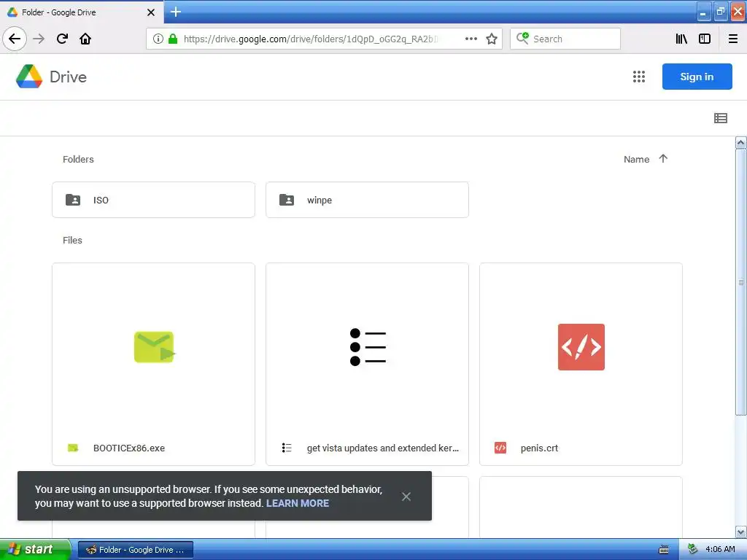Reverse sort direction with the arrow icon
This screenshot has width=747, height=560.
click(x=663, y=158)
